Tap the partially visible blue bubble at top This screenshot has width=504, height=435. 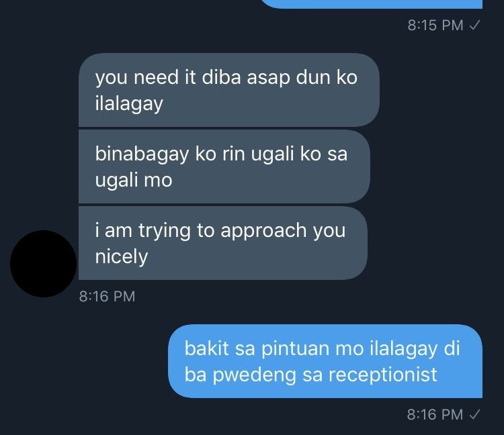[371, 4]
